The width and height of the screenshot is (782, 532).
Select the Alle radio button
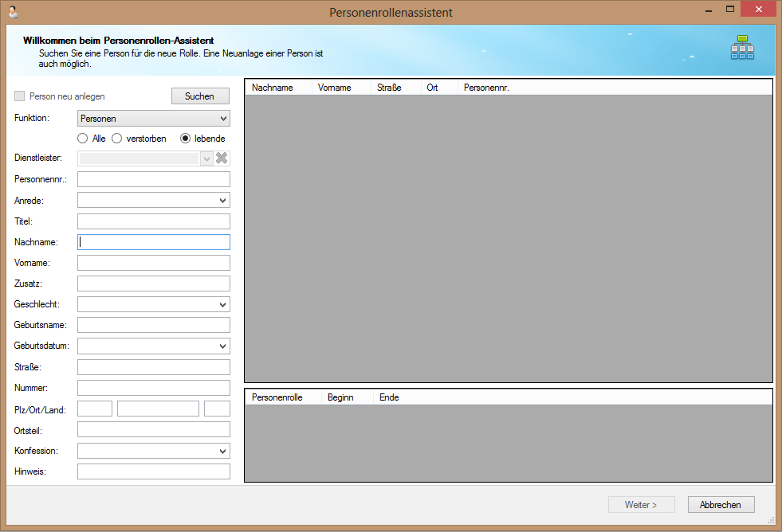(x=83, y=139)
